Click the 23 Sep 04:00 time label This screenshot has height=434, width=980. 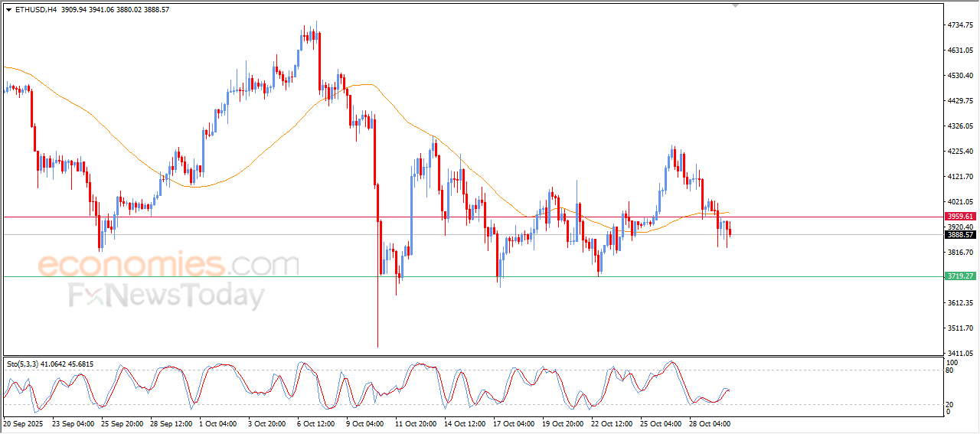[x=73, y=423]
